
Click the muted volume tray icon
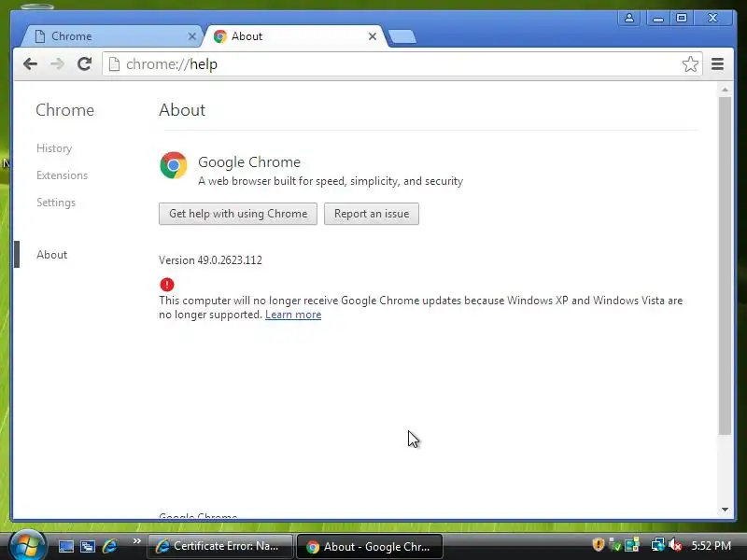(x=674, y=544)
